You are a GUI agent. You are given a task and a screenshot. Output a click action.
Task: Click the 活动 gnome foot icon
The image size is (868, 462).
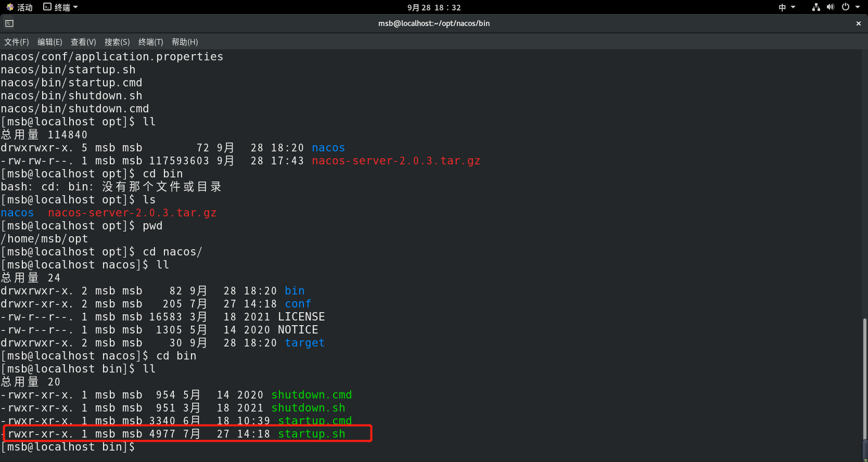point(10,7)
